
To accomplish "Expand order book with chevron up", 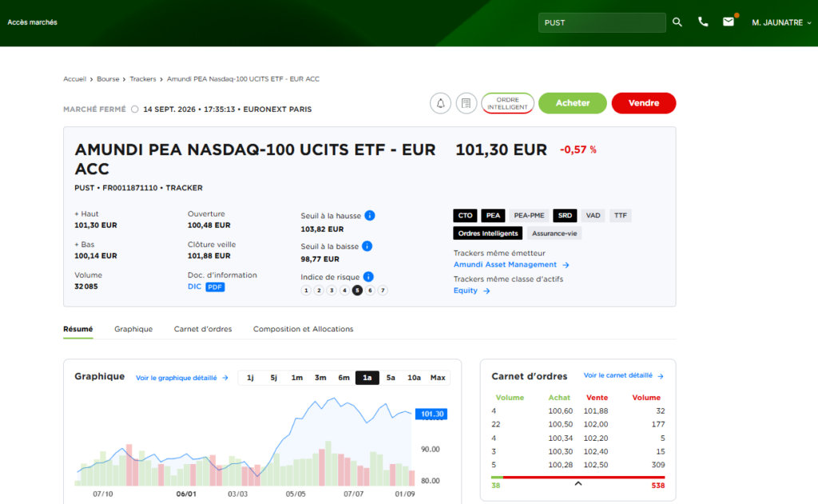I will (x=578, y=484).
